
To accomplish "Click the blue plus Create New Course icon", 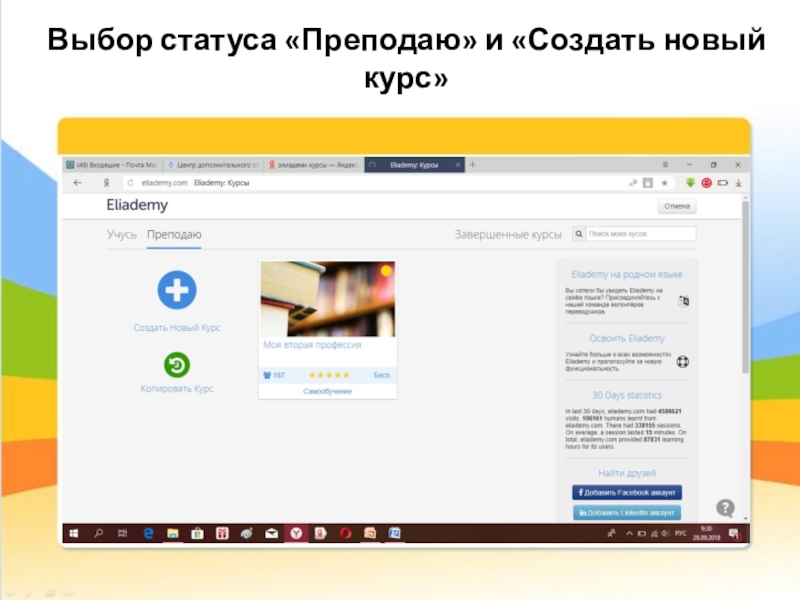I will coord(177,290).
